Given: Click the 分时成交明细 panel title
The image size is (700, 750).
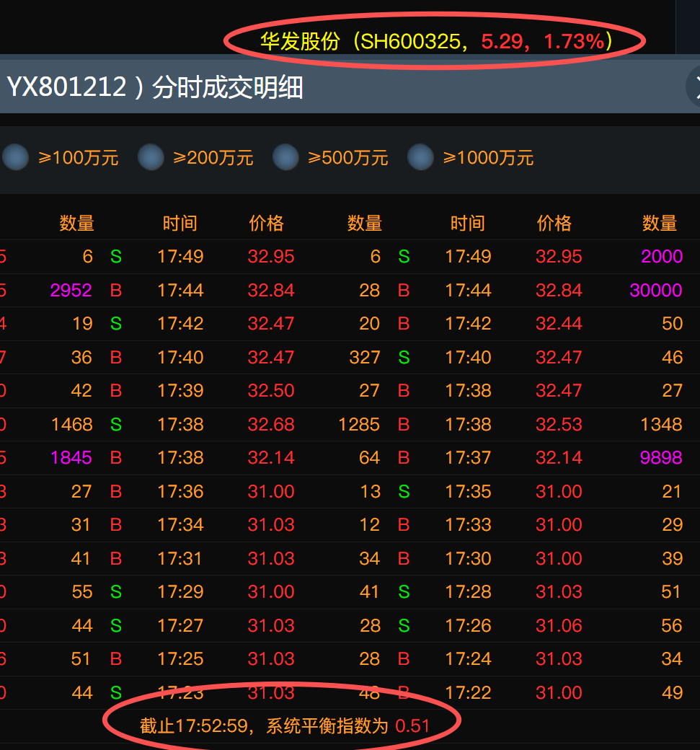Looking at the screenshot, I should click(x=227, y=87).
